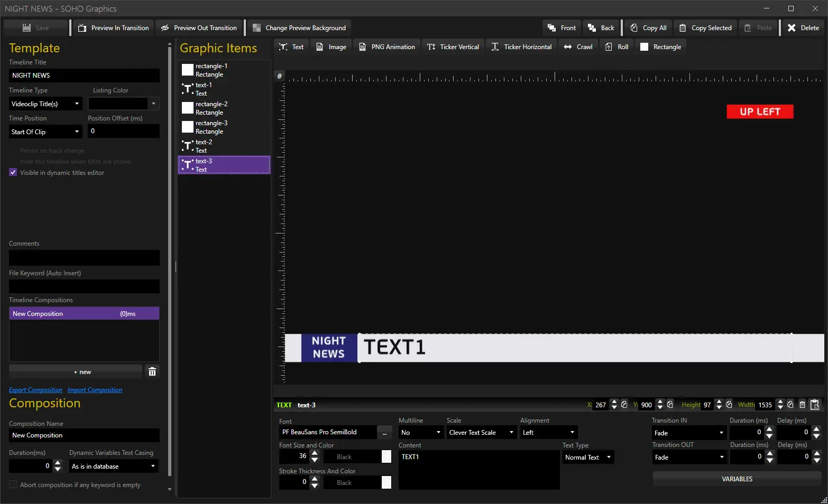This screenshot has height=504, width=828.
Task: Click the large paste-document icon at far right
Action: [815, 405]
